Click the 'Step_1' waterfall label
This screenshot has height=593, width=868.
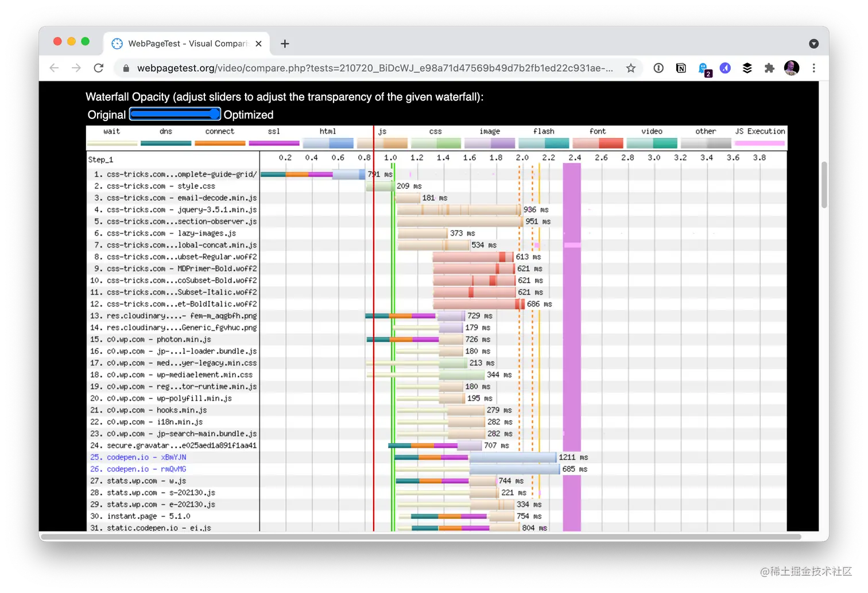[x=100, y=160]
